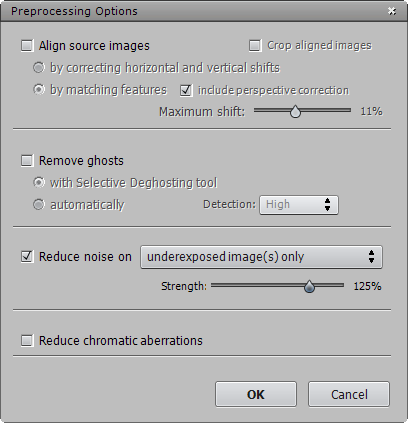The width and height of the screenshot is (408, 423).
Task: Close the Preprocessing Options dialog
Action: 392,11
